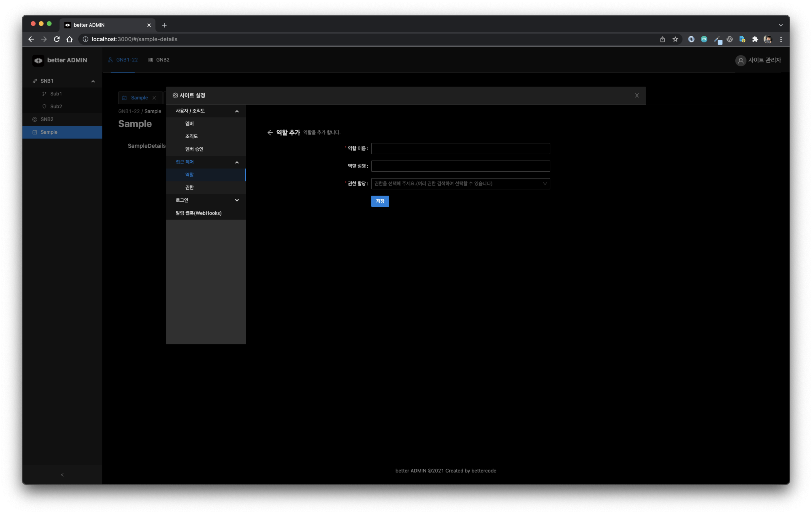
Task: Click the barcode icon beside GNB2
Action: [x=150, y=60]
